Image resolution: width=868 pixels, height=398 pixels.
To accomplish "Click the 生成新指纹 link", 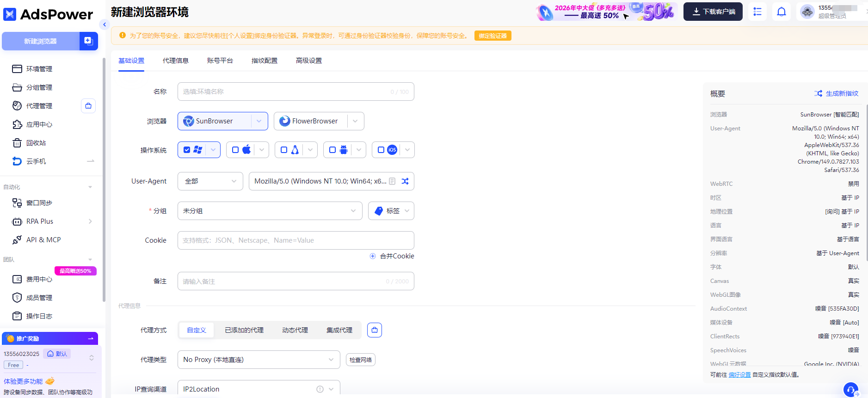I will pyautogui.click(x=837, y=93).
